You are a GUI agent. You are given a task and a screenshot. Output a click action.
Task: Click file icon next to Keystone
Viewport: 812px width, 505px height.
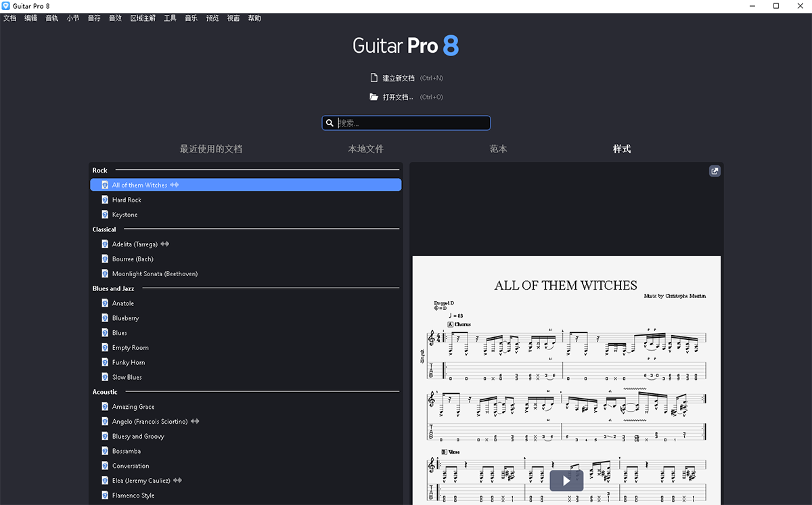coord(105,215)
